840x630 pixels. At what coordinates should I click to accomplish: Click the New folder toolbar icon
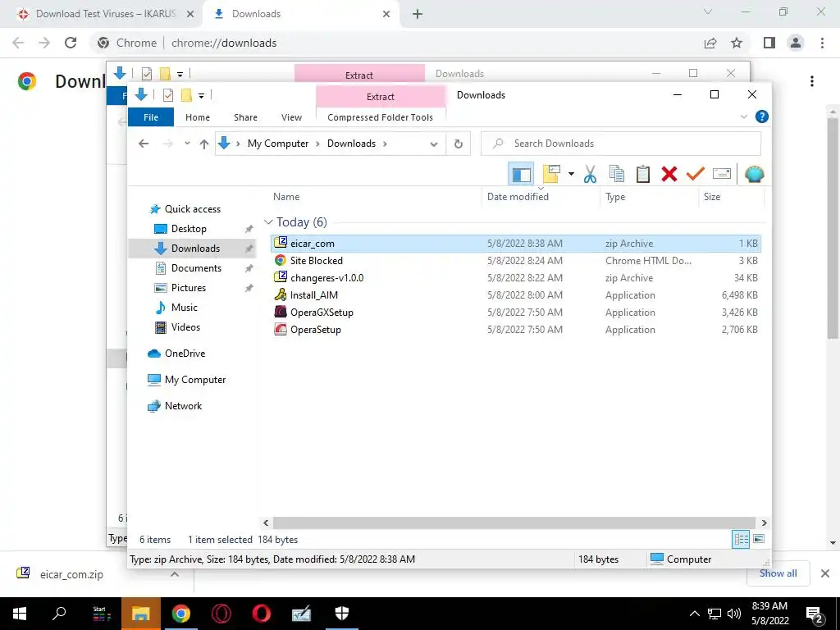[x=552, y=174]
